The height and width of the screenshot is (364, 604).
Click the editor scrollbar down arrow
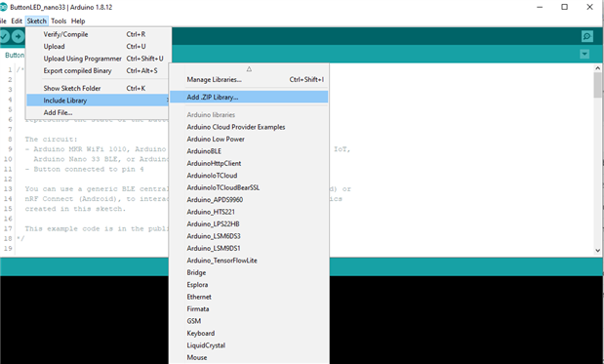coord(598,251)
